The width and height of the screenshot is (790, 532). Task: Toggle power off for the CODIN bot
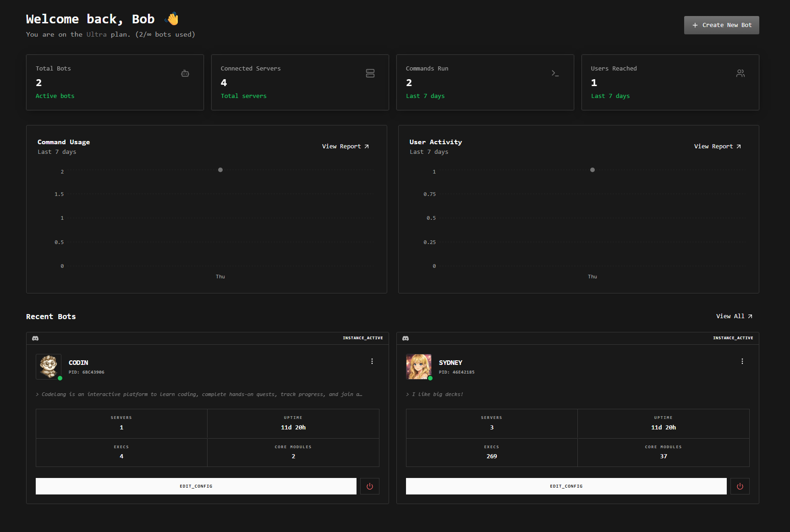point(369,486)
